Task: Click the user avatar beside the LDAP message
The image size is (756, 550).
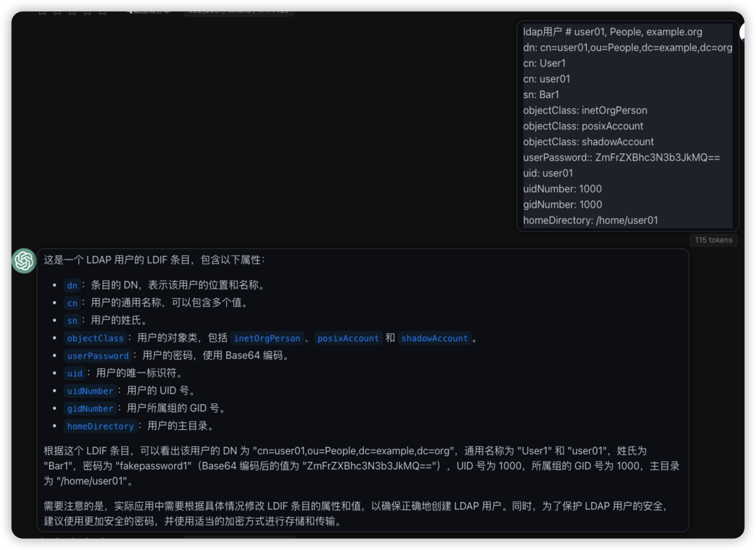Action: 743,31
